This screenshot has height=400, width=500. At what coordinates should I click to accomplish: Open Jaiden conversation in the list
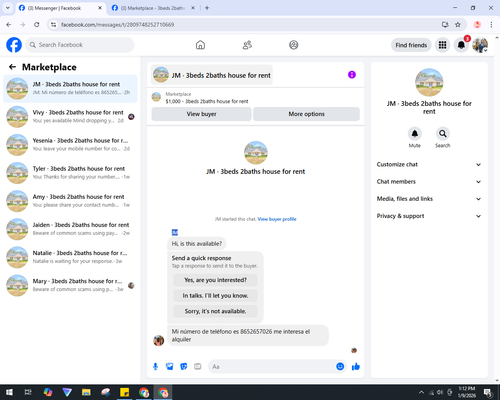[x=70, y=229]
